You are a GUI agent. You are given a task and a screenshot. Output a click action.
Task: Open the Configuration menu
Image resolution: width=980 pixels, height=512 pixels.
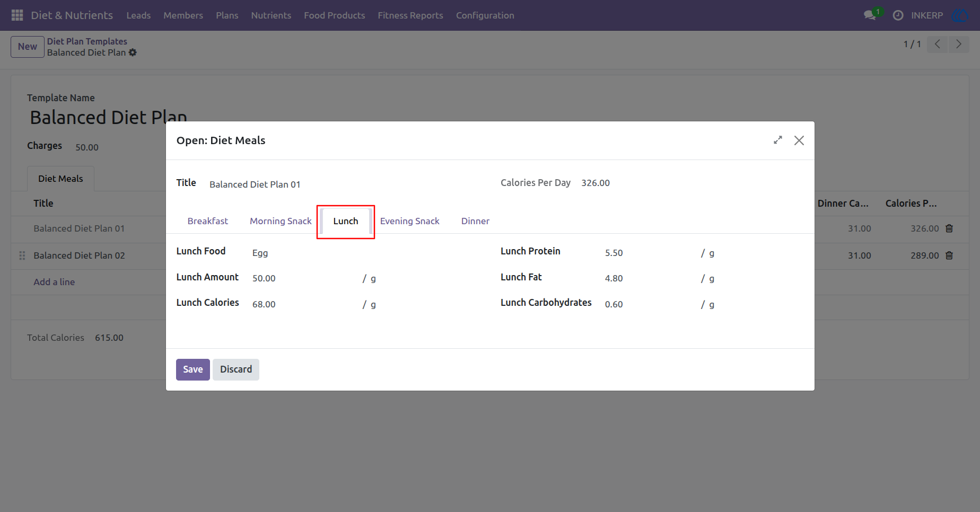pyautogui.click(x=485, y=15)
